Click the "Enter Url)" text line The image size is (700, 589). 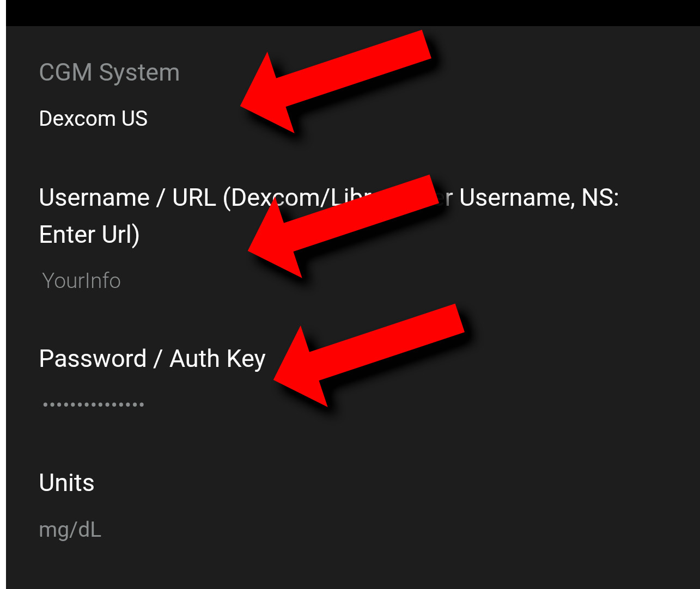[89, 235]
